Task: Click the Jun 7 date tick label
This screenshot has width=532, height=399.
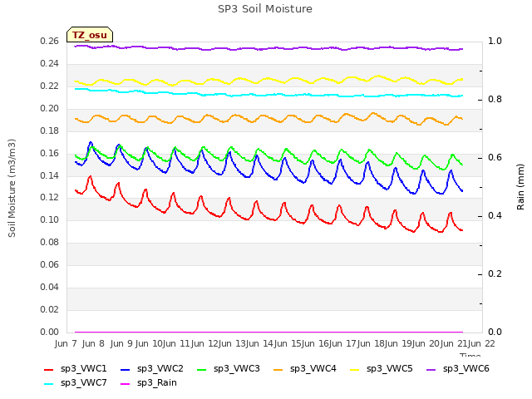Action: [66, 343]
